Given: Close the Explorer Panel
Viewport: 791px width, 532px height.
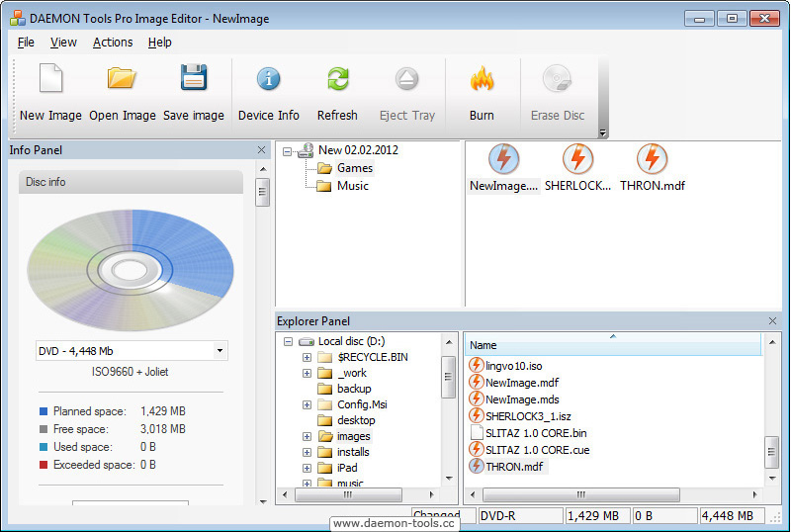Looking at the screenshot, I should (772, 321).
